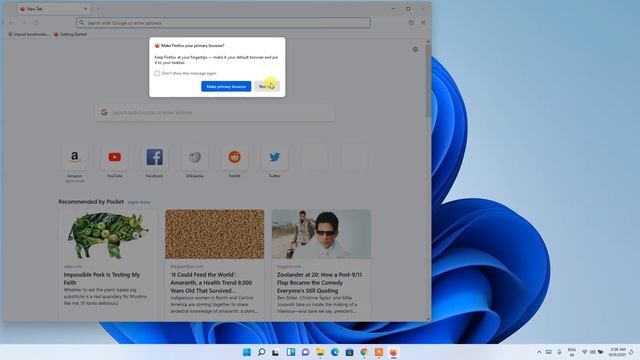Launch Google Chrome from taskbar
The image size is (640, 360).
click(x=364, y=352)
